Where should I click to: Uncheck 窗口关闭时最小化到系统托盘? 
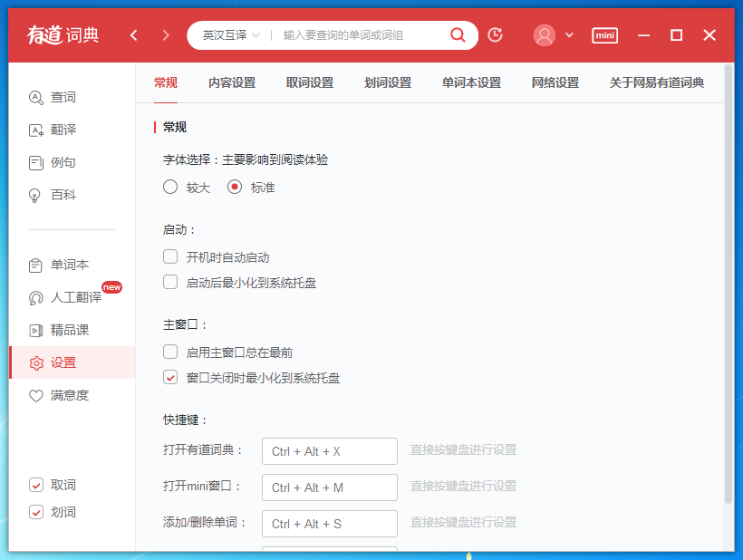[x=169, y=378]
